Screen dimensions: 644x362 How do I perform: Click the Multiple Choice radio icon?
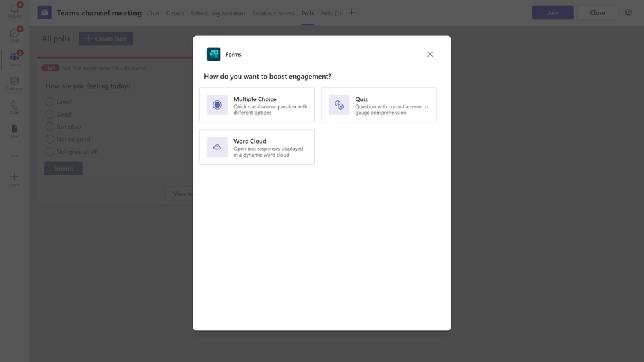pyautogui.click(x=217, y=104)
